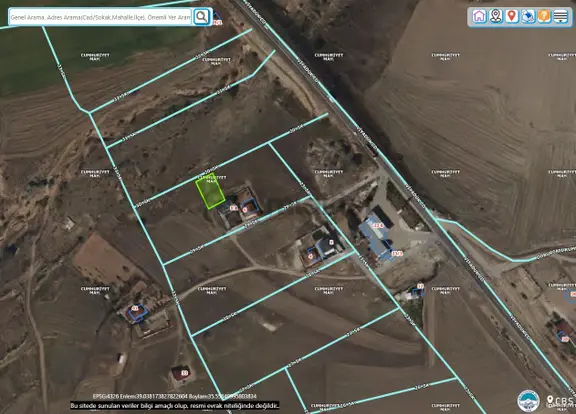576x414 pixels.
Task: Click the magnifier search button
Action: coord(201,17)
